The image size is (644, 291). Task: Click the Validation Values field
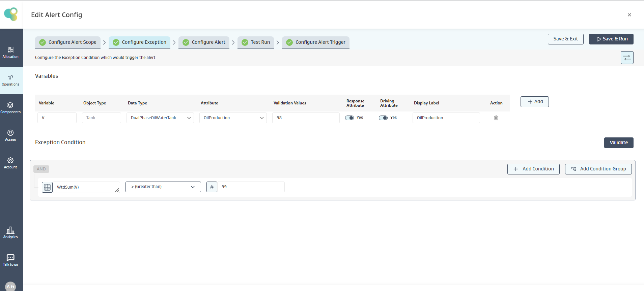306,118
